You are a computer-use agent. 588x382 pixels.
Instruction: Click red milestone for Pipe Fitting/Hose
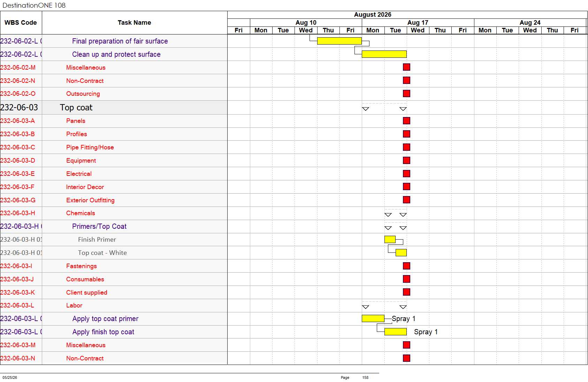pyautogui.click(x=406, y=147)
